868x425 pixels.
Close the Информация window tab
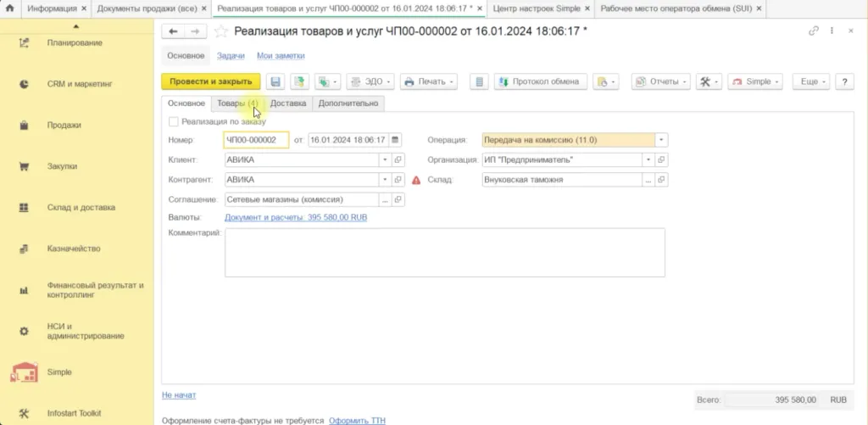click(84, 8)
